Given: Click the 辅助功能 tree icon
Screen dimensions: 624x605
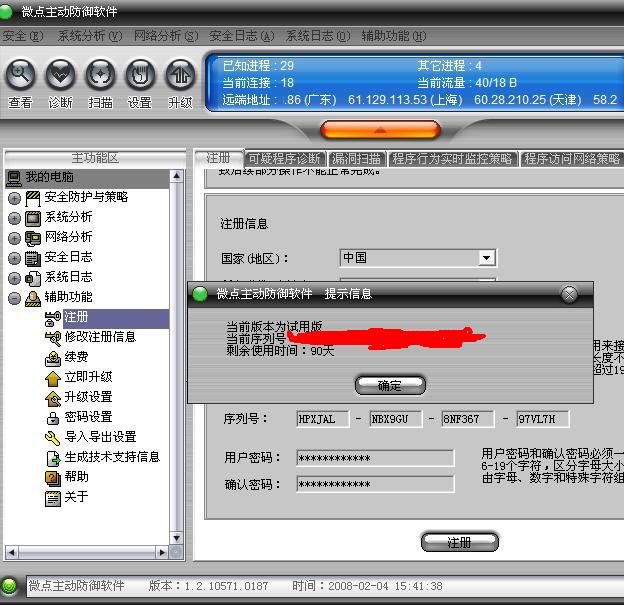Looking at the screenshot, I should click(33, 298).
